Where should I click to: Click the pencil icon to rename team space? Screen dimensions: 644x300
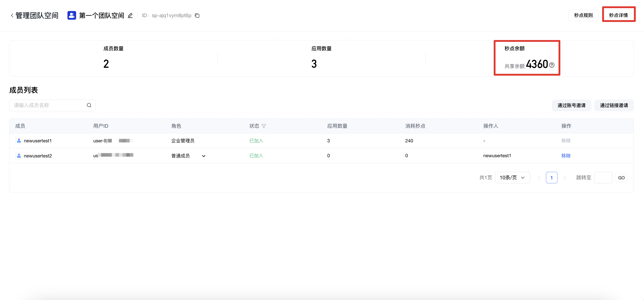pyautogui.click(x=130, y=16)
